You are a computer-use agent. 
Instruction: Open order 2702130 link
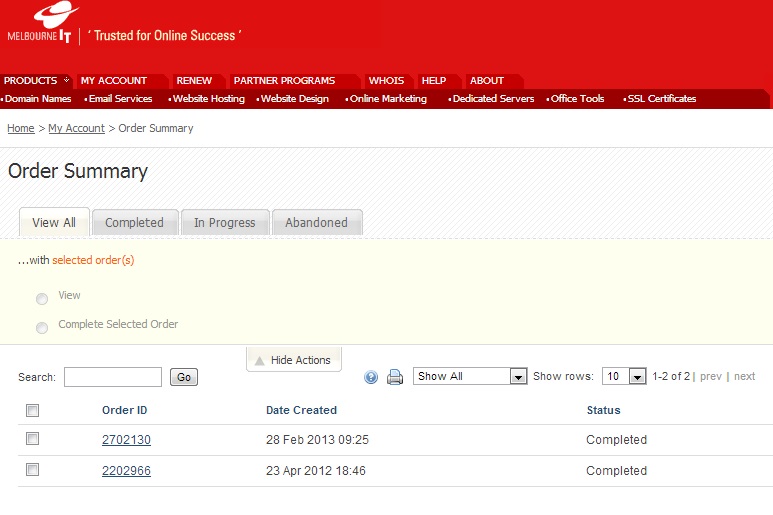(x=126, y=440)
